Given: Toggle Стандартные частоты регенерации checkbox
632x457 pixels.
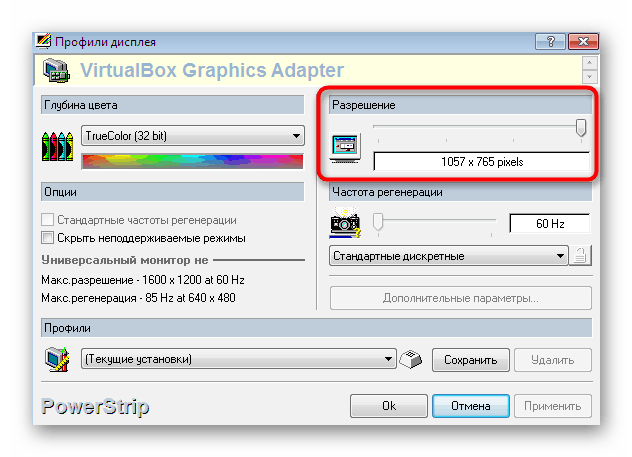Looking at the screenshot, I should [x=48, y=220].
